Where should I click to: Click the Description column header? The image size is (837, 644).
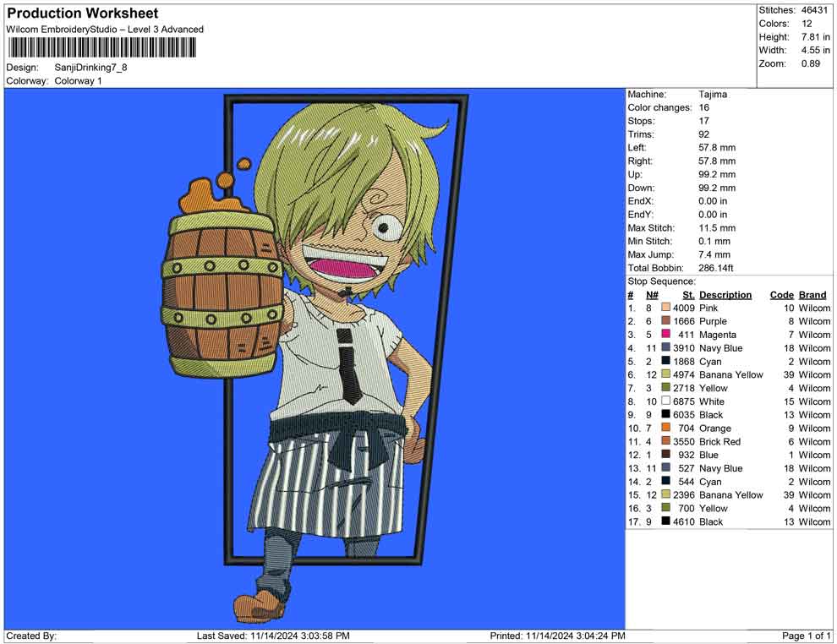point(725,295)
